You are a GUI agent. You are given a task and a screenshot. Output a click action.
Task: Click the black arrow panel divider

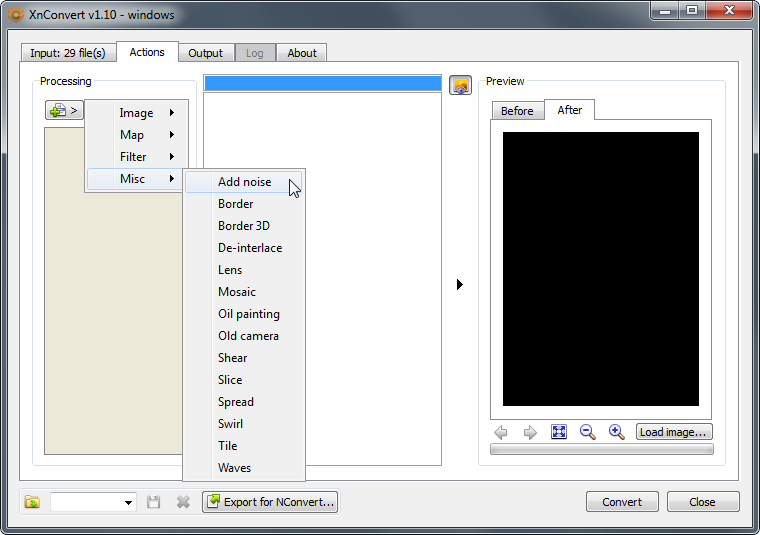point(459,285)
